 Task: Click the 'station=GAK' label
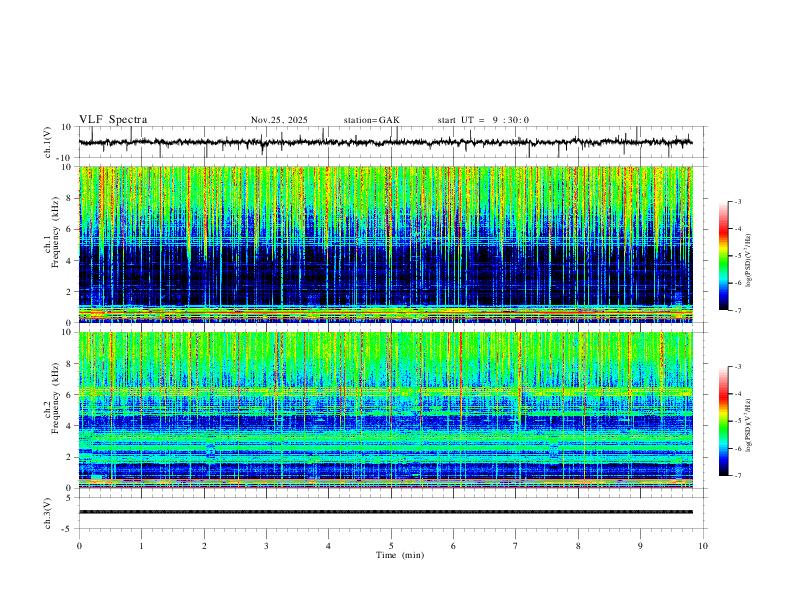pos(372,120)
